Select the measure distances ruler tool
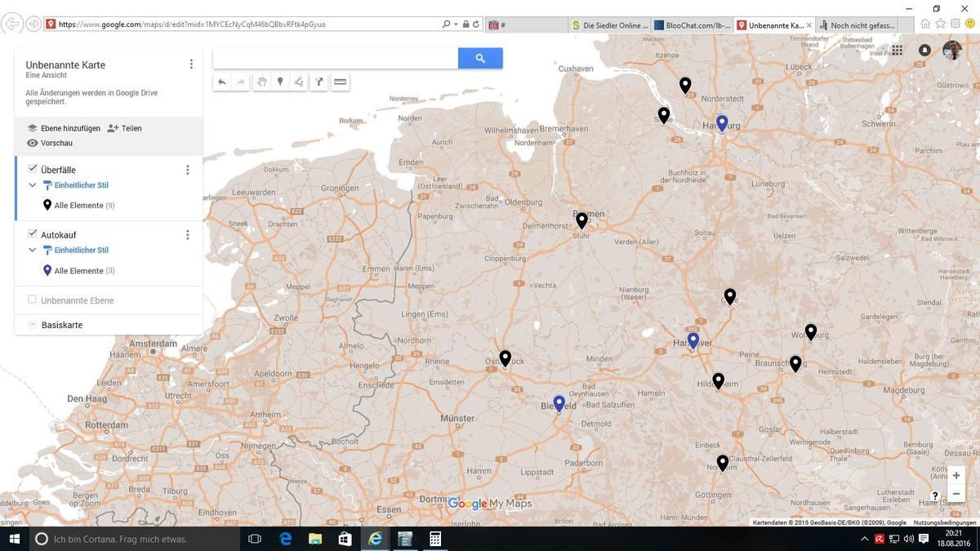This screenshot has width=980, height=551. pyautogui.click(x=341, y=82)
